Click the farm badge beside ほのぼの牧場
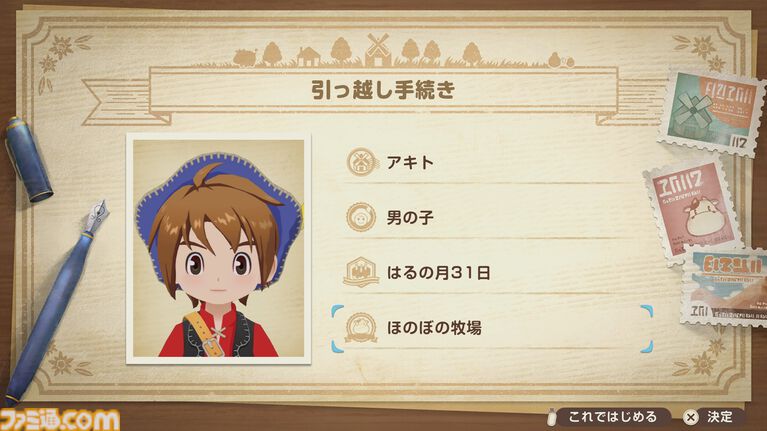This screenshot has width=767, height=431. tap(361, 327)
